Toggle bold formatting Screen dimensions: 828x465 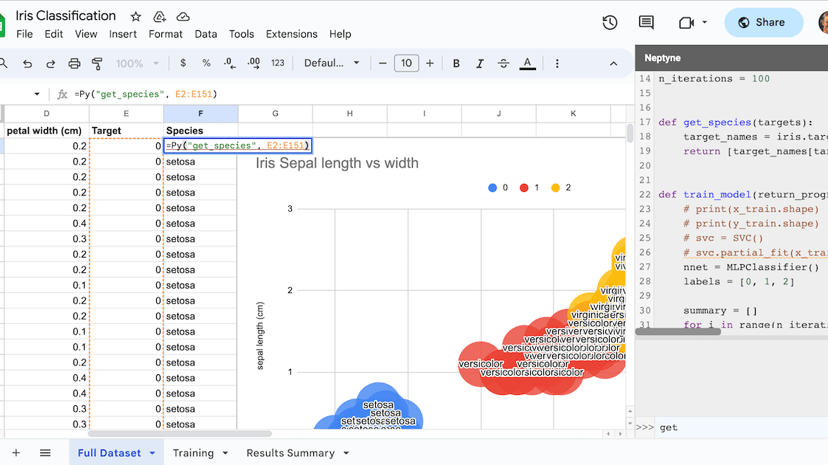point(456,63)
